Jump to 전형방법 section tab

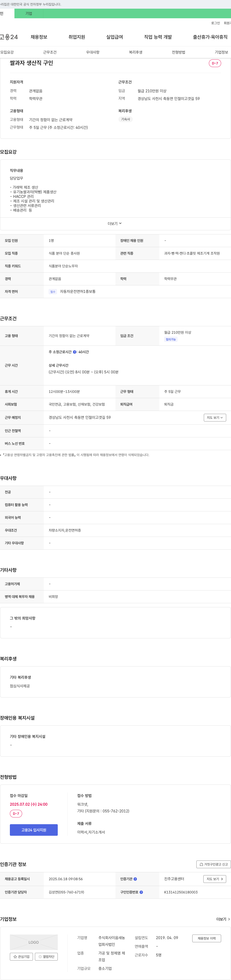click(x=179, y=52)
